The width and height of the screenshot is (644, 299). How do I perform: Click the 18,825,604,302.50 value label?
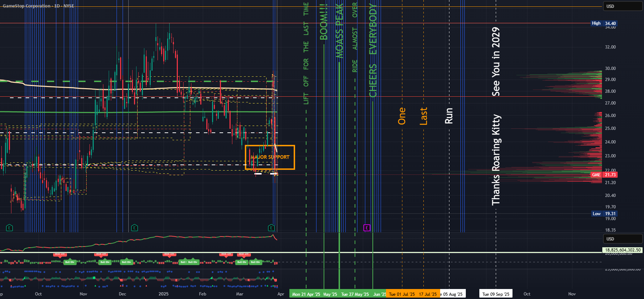(x=623, y=250)
